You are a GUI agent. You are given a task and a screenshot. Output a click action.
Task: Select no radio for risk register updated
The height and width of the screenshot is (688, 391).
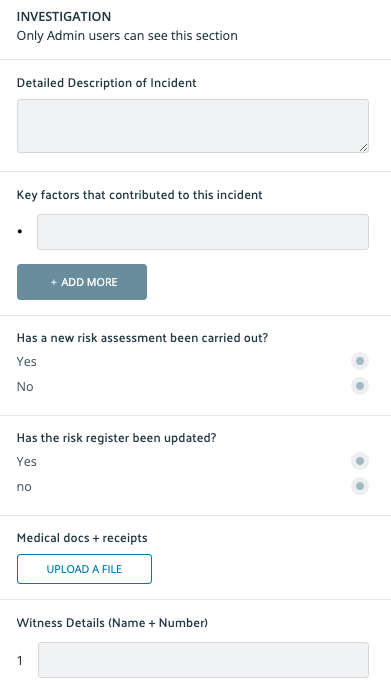[x=360, y=486]
